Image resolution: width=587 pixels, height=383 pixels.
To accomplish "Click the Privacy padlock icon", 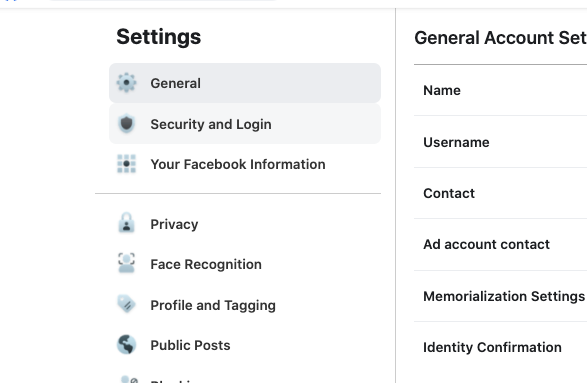I will (127, 223).
